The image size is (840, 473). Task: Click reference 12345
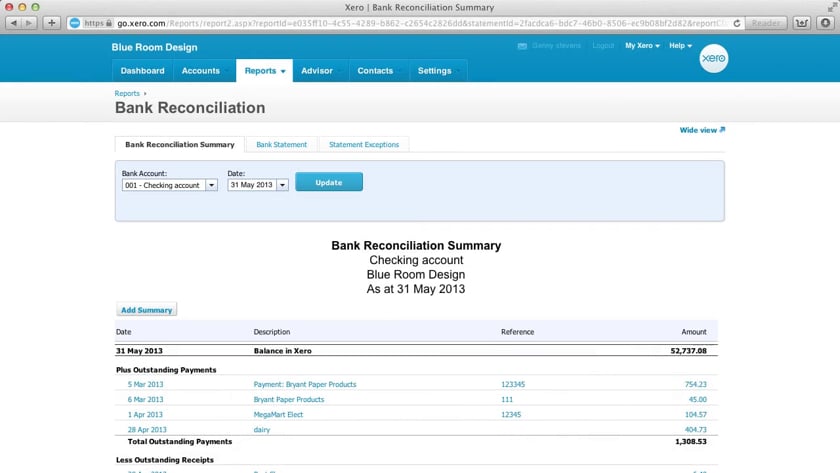pos(511,415)
